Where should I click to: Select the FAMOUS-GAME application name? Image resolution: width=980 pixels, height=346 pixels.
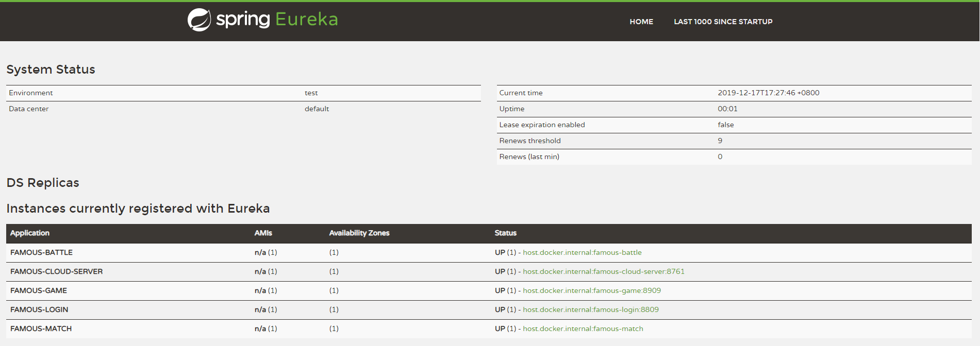coord(39,290)
